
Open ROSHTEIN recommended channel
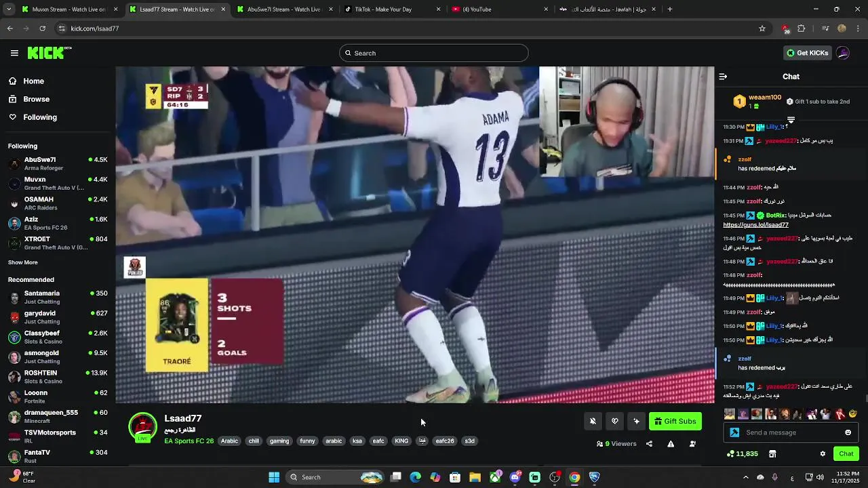coord(58,376)
